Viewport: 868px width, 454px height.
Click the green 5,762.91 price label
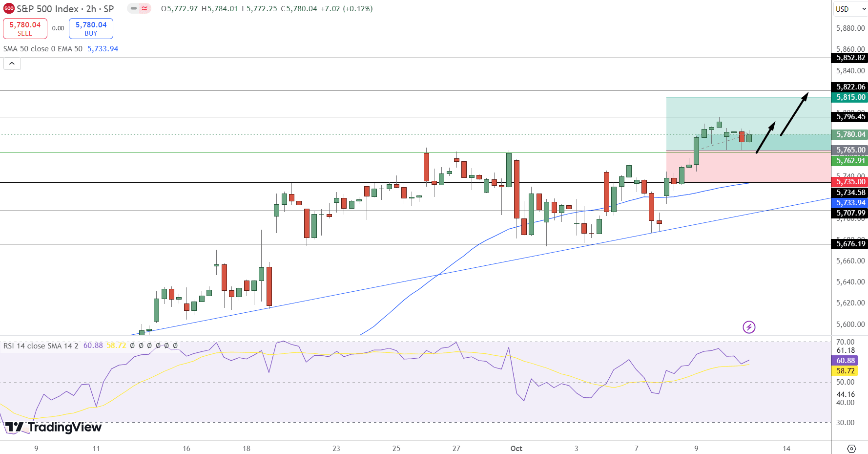pos(849,161)
